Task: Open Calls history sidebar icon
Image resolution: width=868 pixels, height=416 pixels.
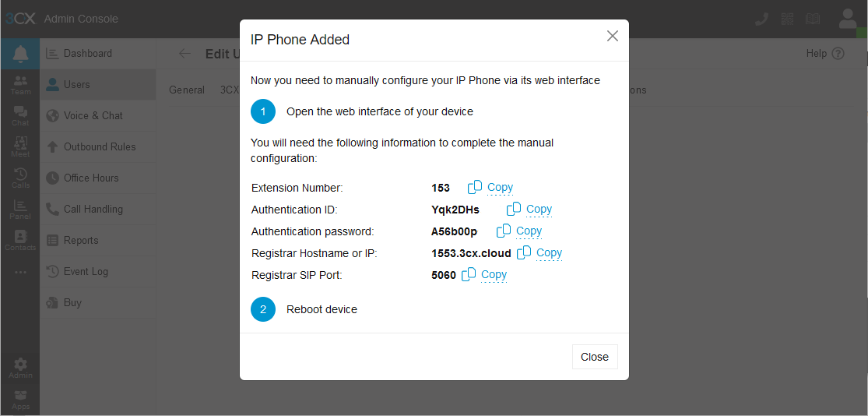Action: (x=20, y=178)
